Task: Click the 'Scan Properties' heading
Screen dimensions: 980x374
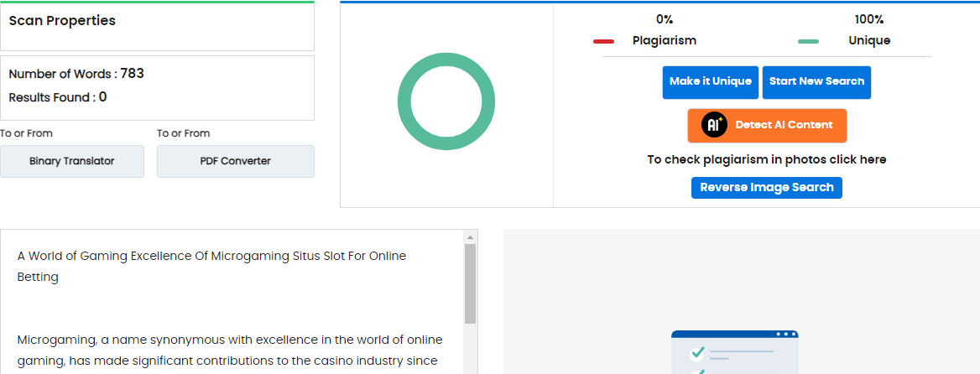Action: coord(62,21)
